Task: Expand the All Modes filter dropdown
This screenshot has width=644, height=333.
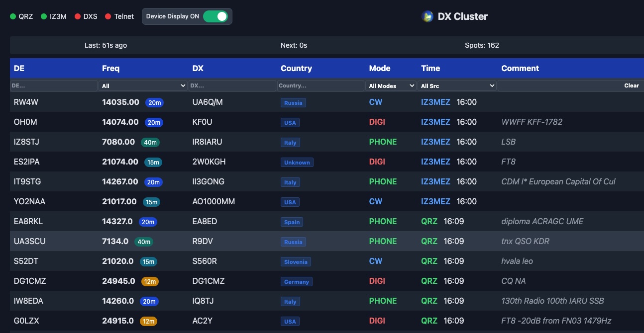Action: click(x=391, y=86)
